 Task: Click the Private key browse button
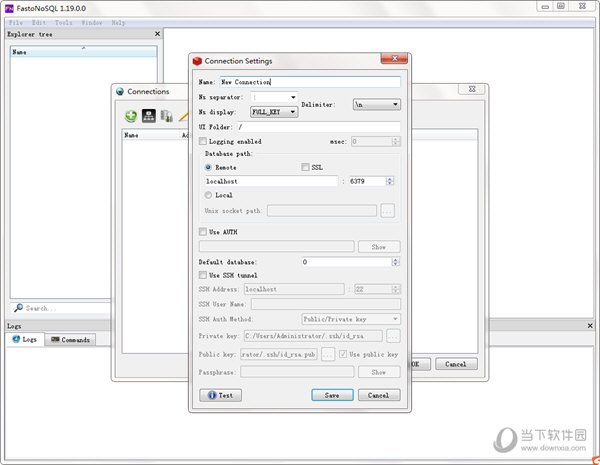pyautogui.click(x=393, y=336)
